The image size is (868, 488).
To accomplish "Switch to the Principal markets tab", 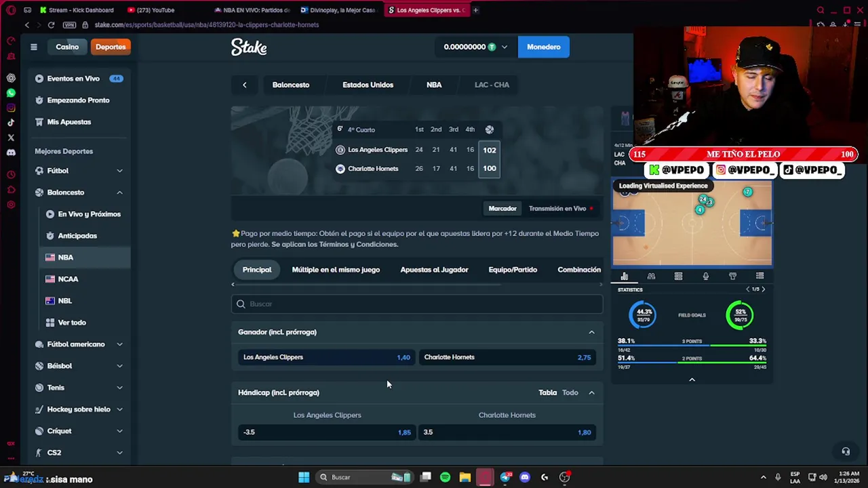I will click(x=257, y=270).
